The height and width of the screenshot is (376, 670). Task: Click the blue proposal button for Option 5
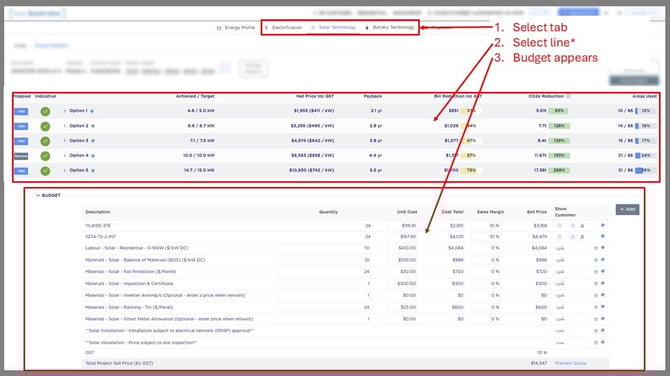click(21, 171)
